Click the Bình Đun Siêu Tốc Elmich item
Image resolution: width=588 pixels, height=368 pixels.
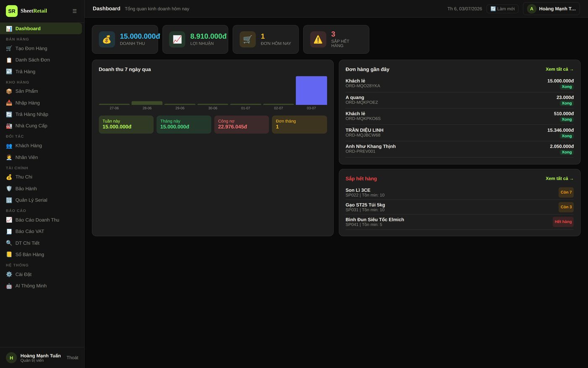tap(459, 222)
